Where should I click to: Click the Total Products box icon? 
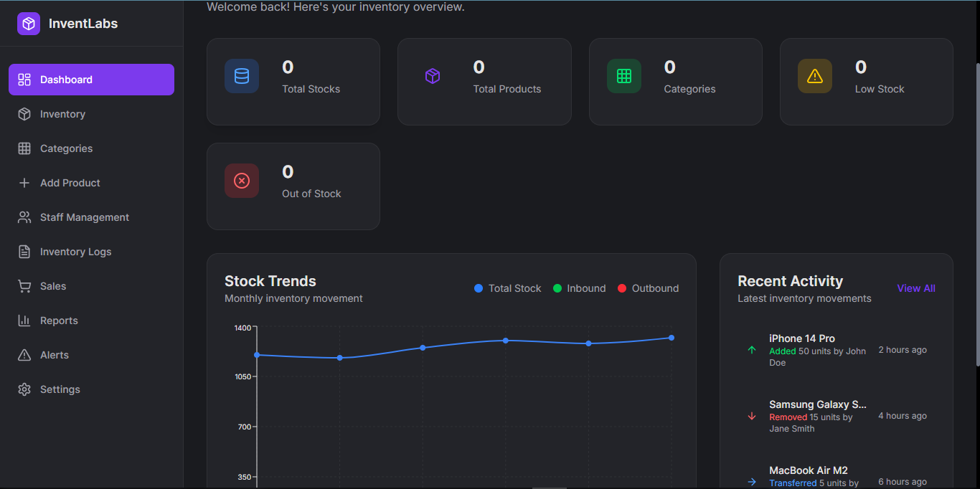(433, 76)
